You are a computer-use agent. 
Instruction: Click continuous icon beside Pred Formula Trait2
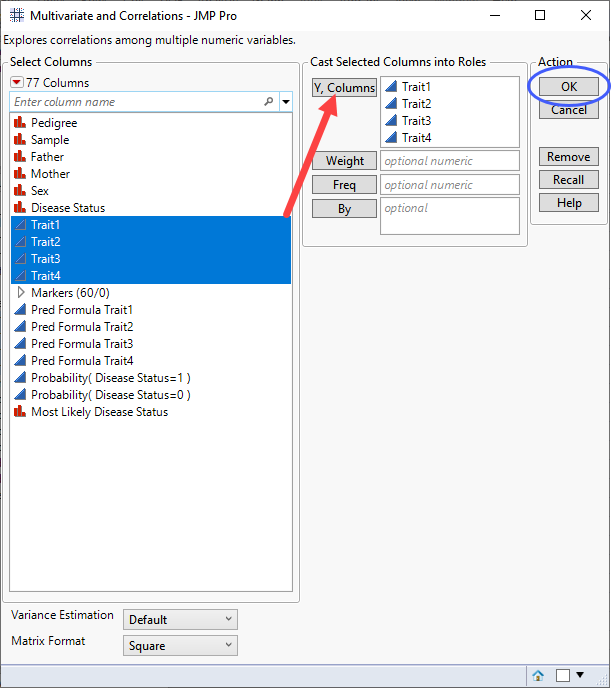pyautogui.click(x=20, y=326)
